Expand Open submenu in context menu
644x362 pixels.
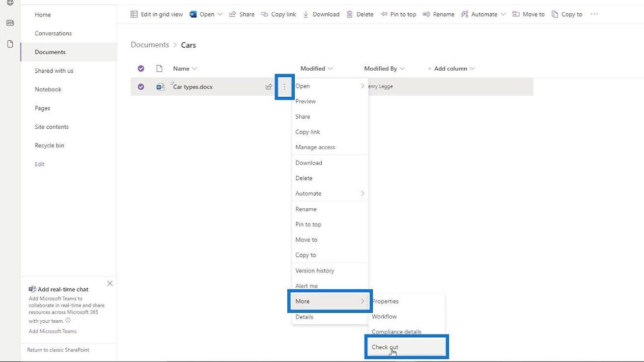point(330,86)
